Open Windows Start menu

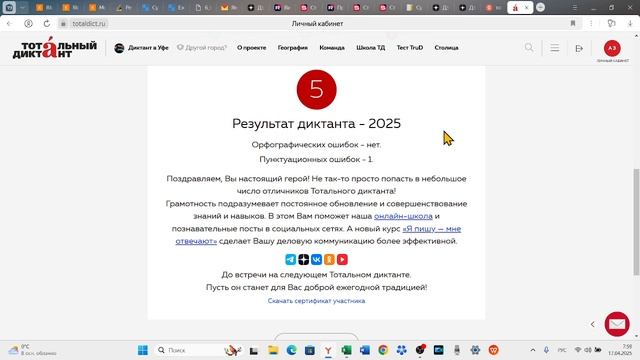tap(143, 350)
